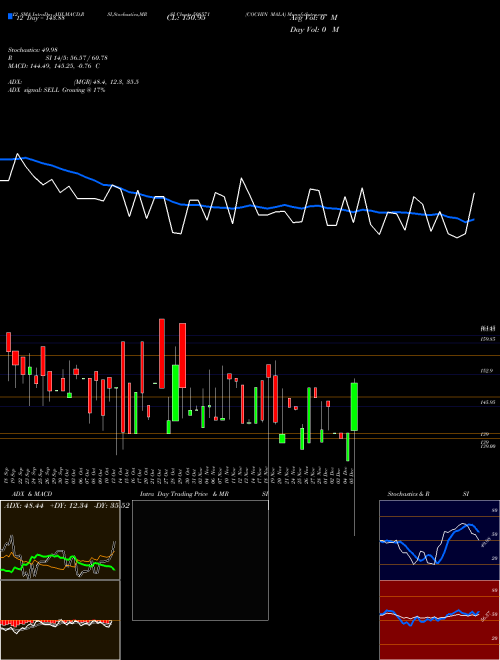The width and height of the screenshot is (500, 660).
Task: Click the 'CL: 150.95' closing price text
Action: 186,18
